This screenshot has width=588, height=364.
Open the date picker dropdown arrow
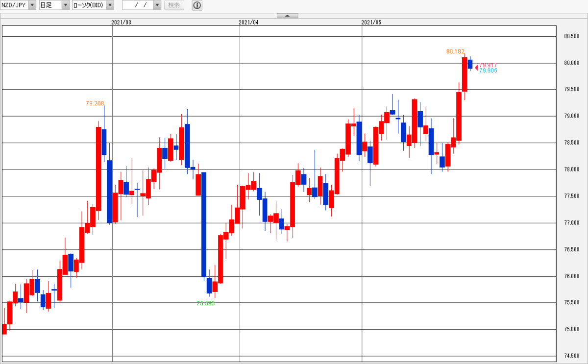coord(157,5)
